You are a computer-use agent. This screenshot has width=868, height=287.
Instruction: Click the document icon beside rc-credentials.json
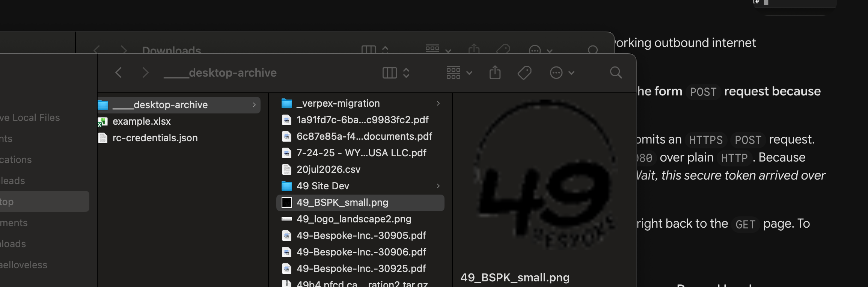[x=103, y=138]
